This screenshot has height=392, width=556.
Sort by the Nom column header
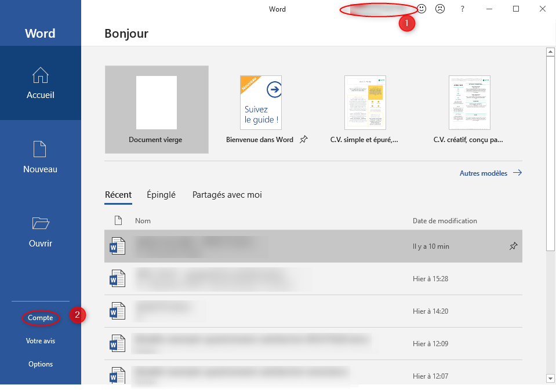click(x=143, y=221)
